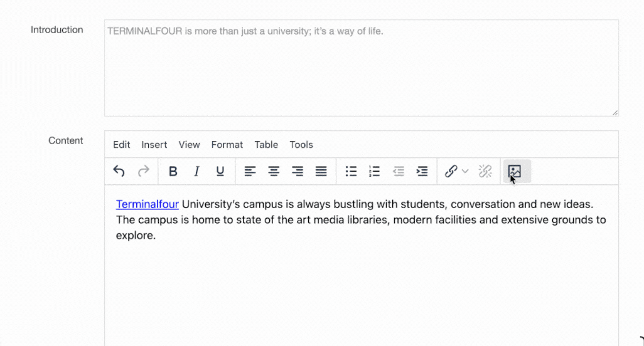This screenshot has height=346, width=644.
Task: Toggle Italic formatting
Action: [x=196, y=171]
